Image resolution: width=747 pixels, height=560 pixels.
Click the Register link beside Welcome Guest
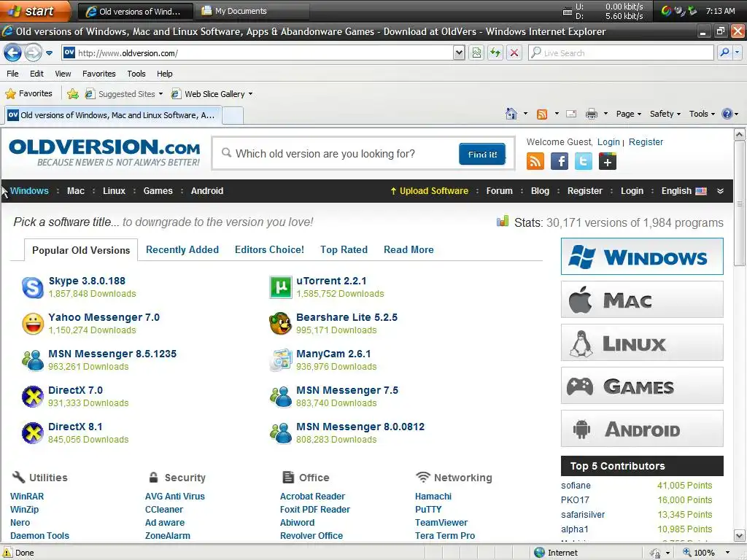646,142
